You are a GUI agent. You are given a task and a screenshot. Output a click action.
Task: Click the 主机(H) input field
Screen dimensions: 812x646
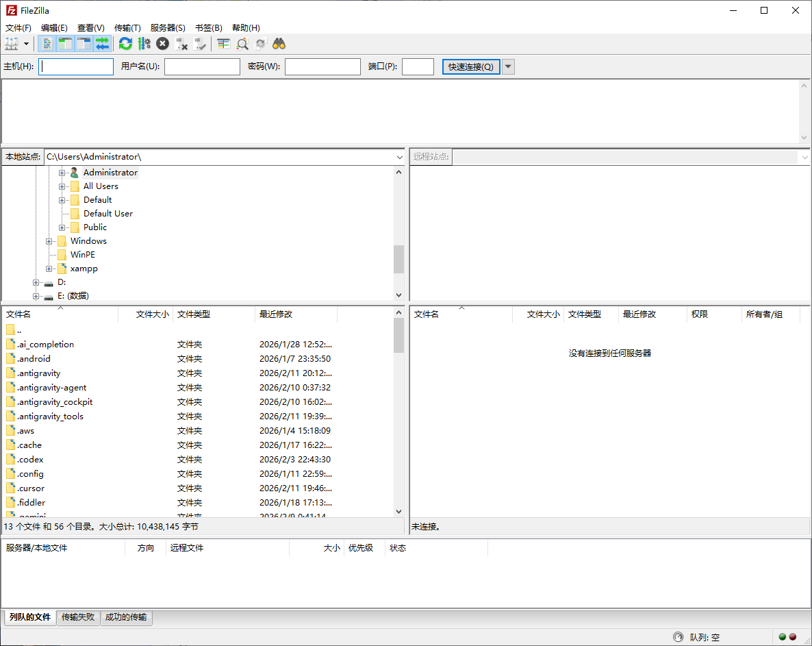click(75, 66)
